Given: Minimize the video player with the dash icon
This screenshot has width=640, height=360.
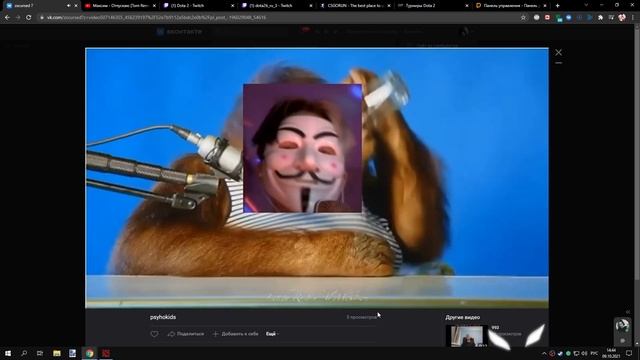Looking at the screenshot, I should [x=558, y=63].
